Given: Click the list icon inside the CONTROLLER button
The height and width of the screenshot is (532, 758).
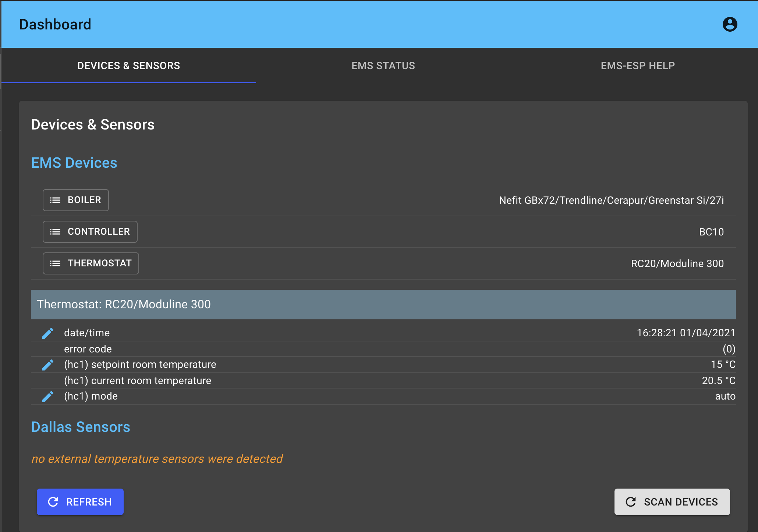Looking at the screenshot, I should pyautogui.click(x=55, y=232).
